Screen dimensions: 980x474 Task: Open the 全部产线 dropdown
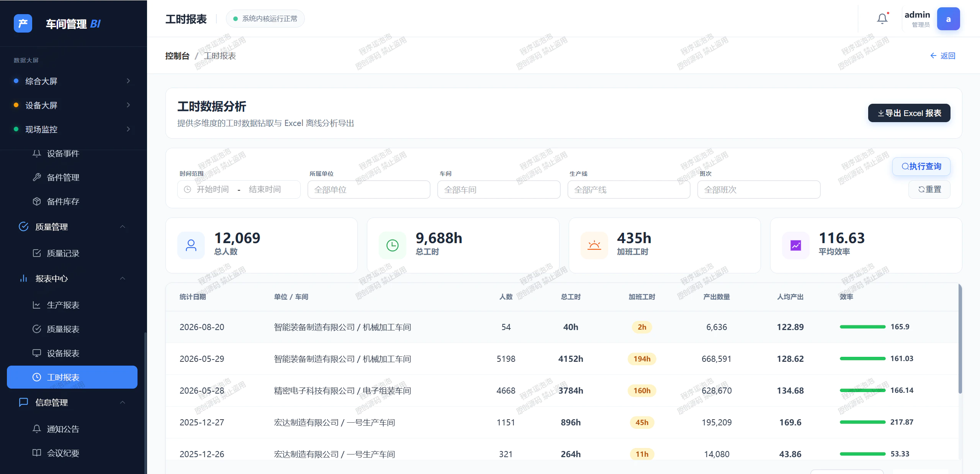click(x=628, y=190)
